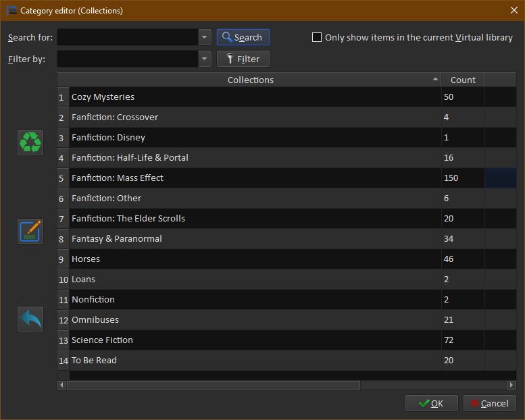Screen dimensions: 525x420
Task: Click row header number 1
Action: tap(64, 97)
